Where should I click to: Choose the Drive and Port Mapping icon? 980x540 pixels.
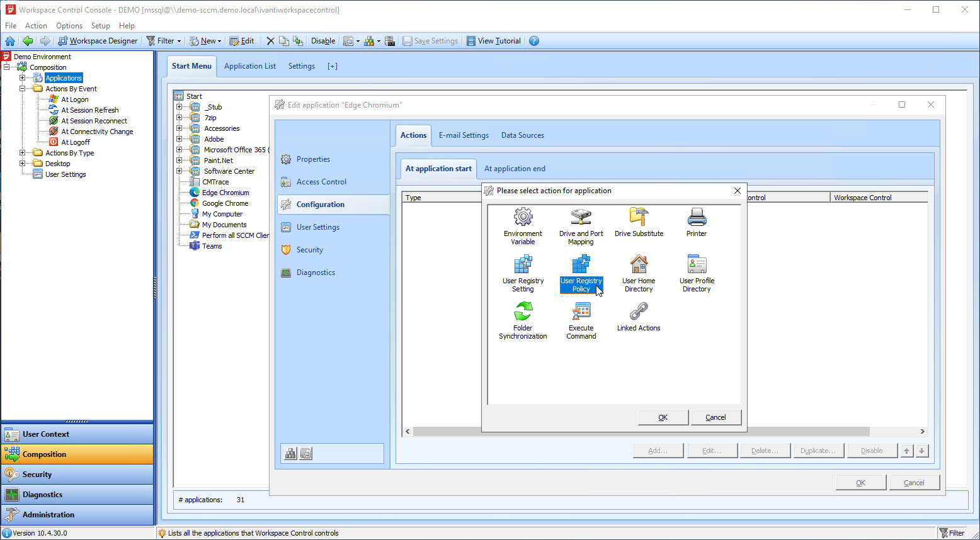[x=581, y=218]
